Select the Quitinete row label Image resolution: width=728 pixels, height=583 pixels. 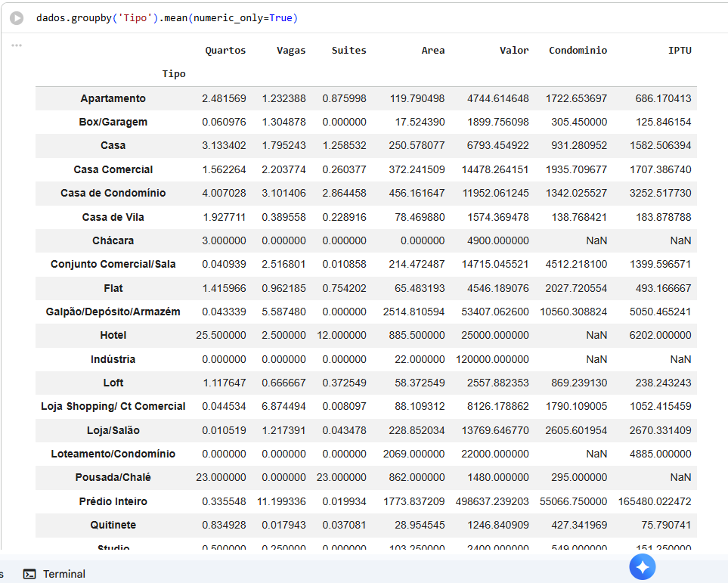pyautogui.click(x=113, y=525)
